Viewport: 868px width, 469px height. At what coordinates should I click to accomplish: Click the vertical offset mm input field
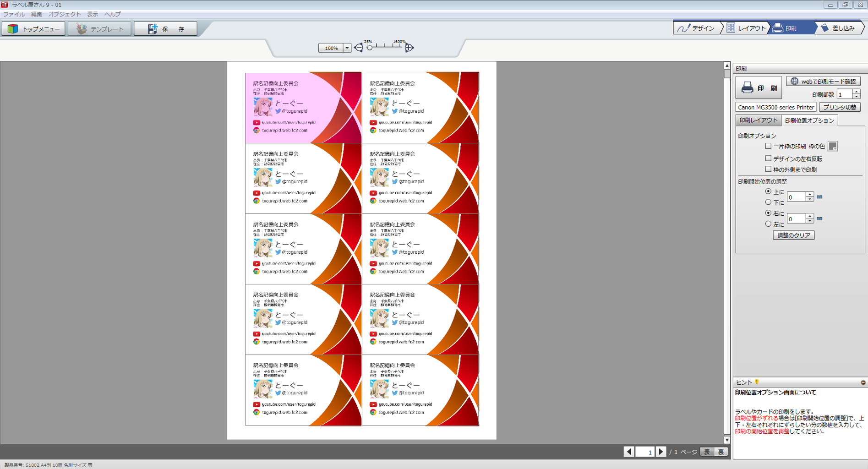tap(796, 197)
